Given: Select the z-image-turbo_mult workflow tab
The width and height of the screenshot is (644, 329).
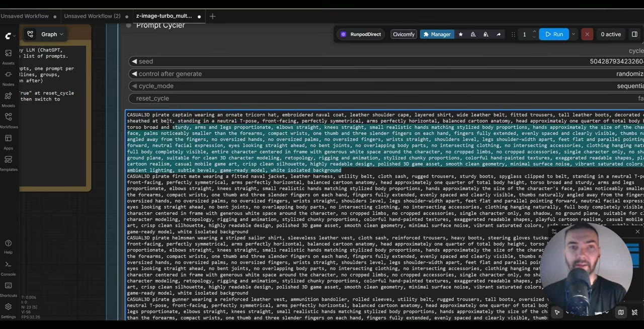Looking at the screenshot, I should [x=165, y=16].
